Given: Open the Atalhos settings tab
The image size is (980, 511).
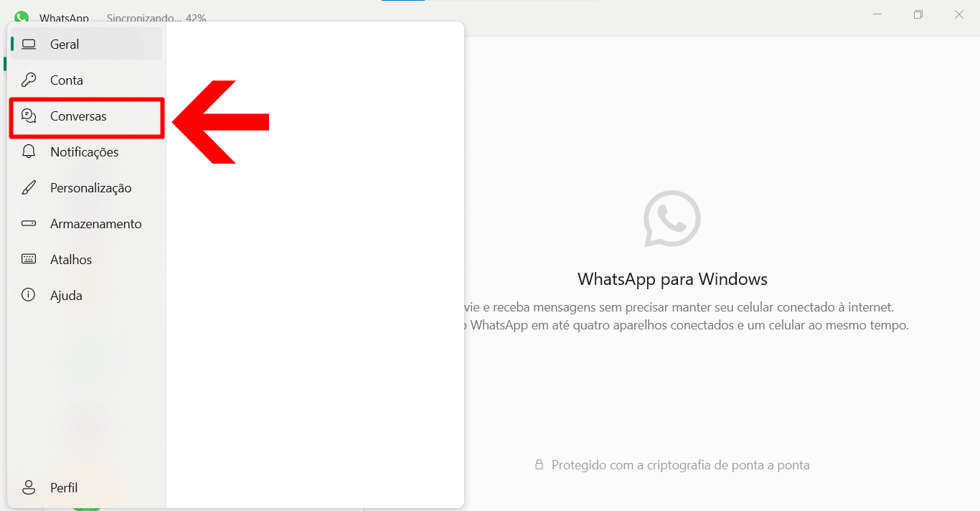Looking at the screenshot, I should tap(86, 260).
